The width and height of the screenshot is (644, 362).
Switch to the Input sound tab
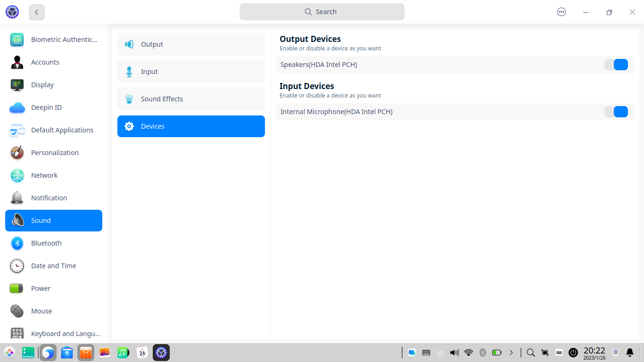pyautogui.click(x=191, y=72)
